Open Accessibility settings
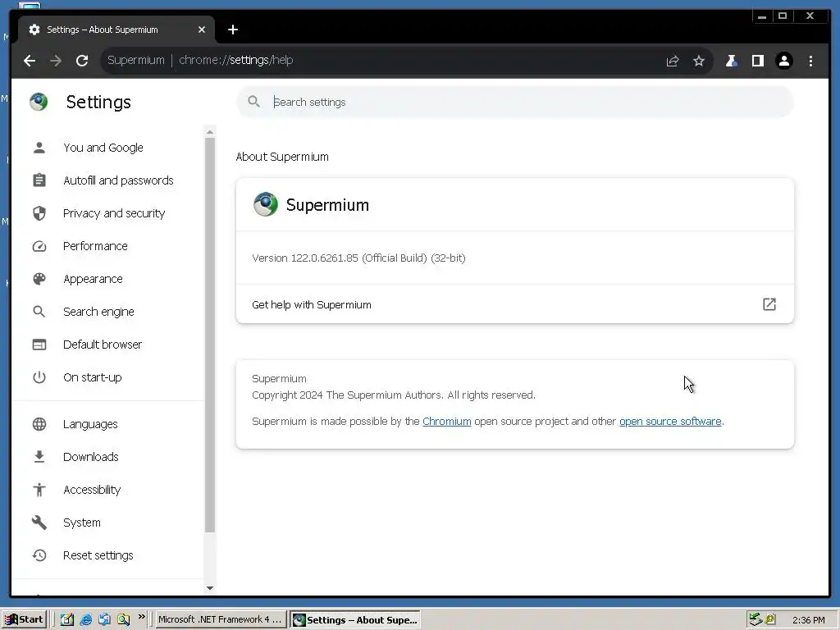This screenshot has width=840, height=630. coord(92,490)
